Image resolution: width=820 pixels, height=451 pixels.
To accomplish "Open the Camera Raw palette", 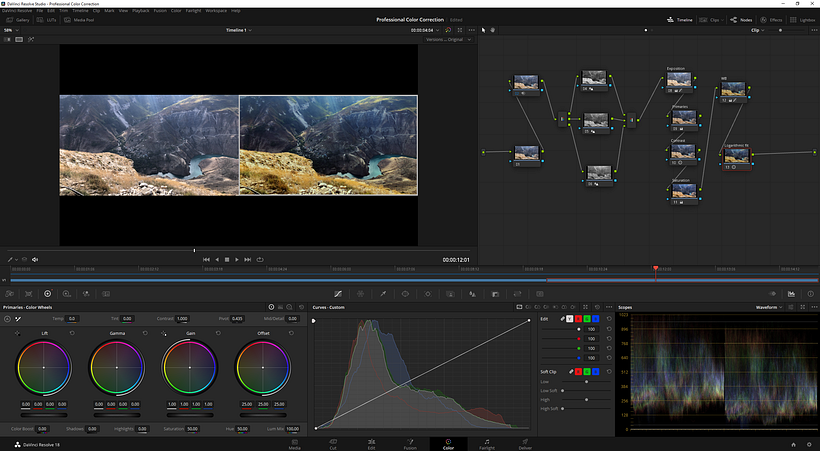I will 9,294.
